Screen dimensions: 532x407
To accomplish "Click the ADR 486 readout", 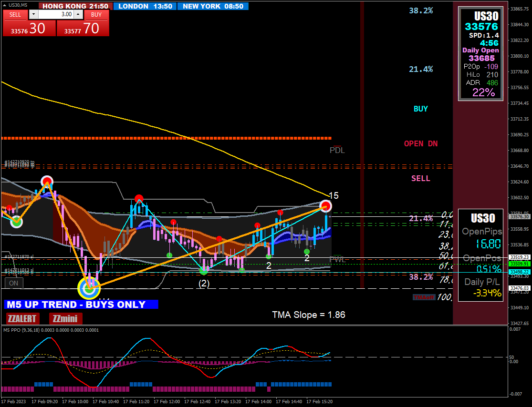I will pos(482,83).
